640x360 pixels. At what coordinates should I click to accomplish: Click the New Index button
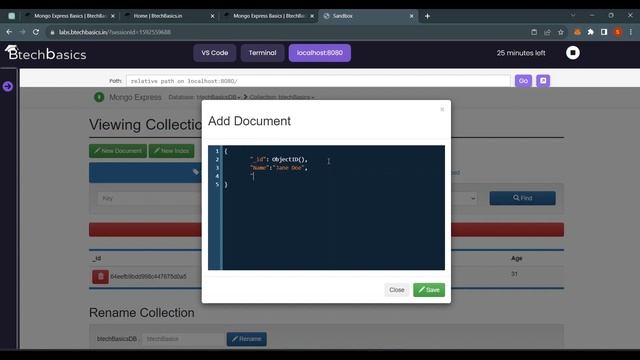(x=171, y=151)
